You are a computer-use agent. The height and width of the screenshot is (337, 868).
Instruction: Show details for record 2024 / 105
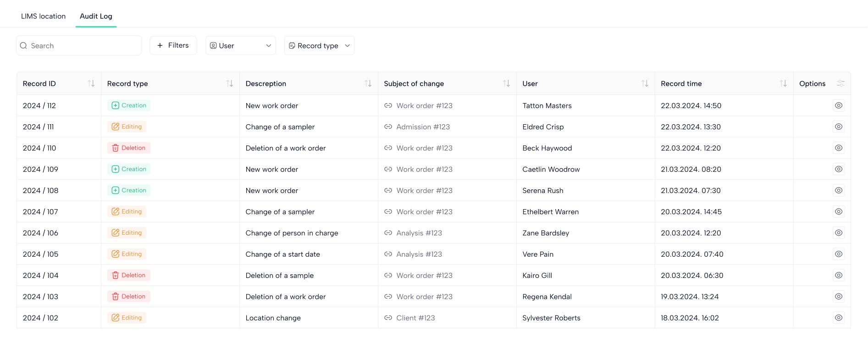click(839, 254)
